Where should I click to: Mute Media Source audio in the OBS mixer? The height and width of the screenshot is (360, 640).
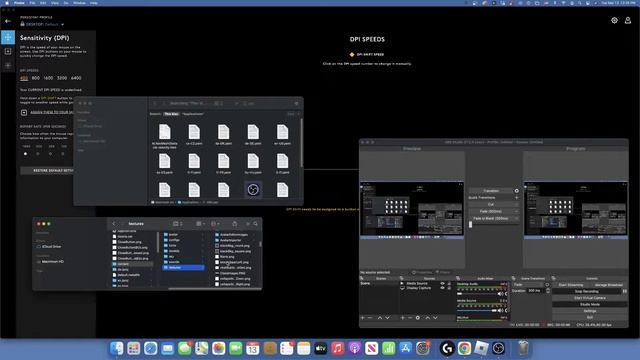coord(500,310)
